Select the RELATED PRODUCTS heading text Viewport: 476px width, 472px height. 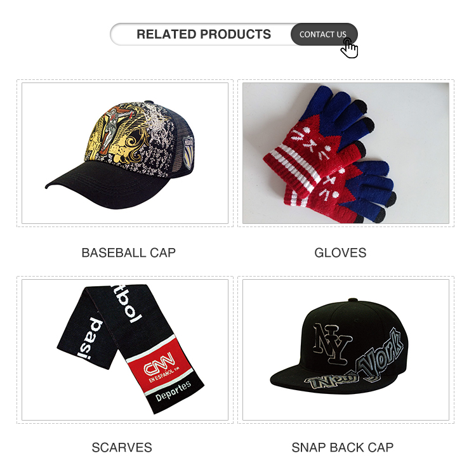(x=204, y=34)
